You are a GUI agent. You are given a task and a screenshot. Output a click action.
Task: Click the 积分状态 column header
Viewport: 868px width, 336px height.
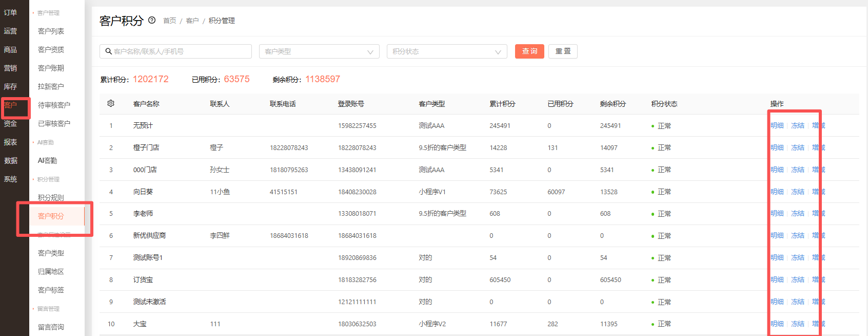pyautogui.click(x=664, y=104)
